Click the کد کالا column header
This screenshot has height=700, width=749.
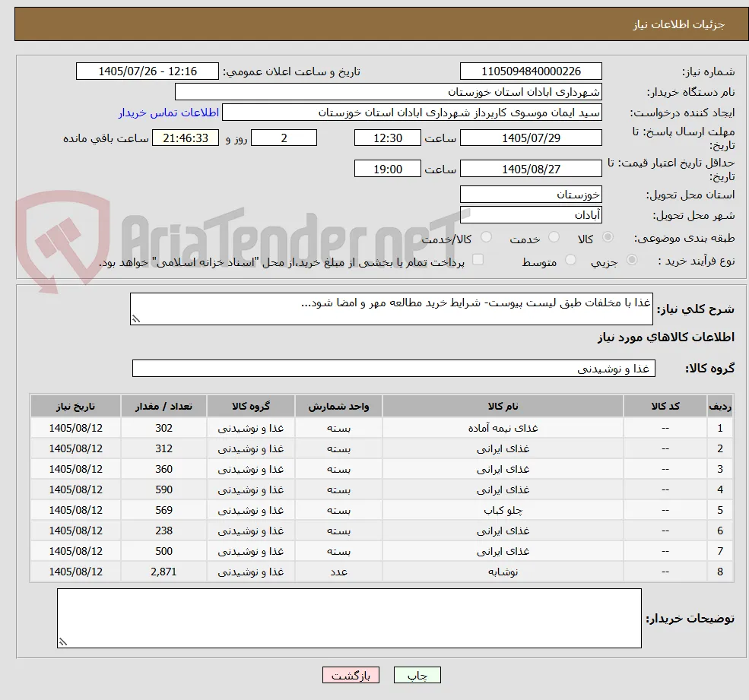[665, 407]
